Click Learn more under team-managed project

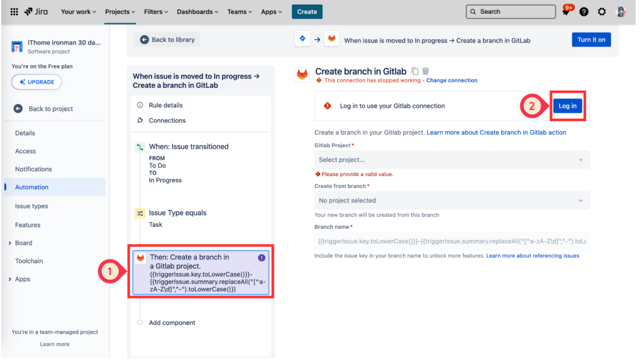point(55,344)
